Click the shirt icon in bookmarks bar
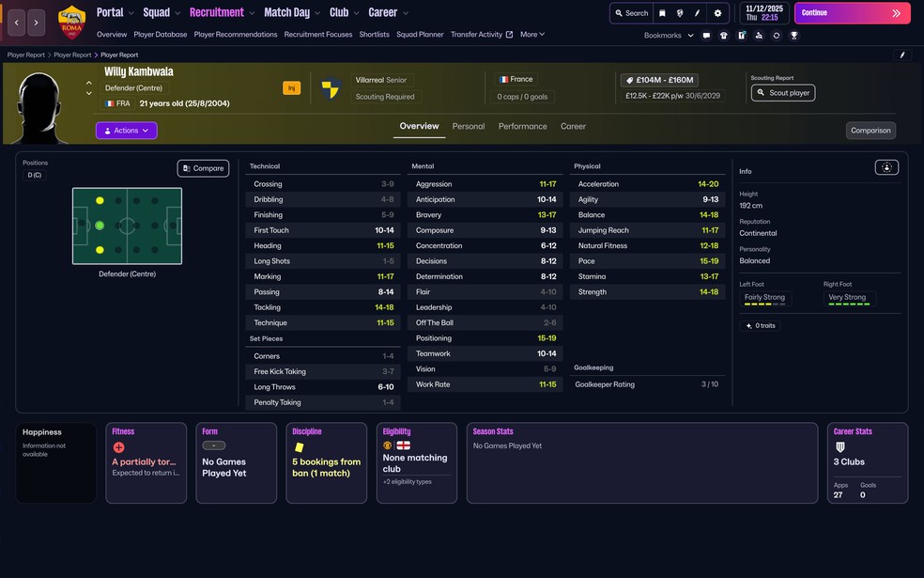The height and width of the screenshot is (578, 924). point(724,36)
